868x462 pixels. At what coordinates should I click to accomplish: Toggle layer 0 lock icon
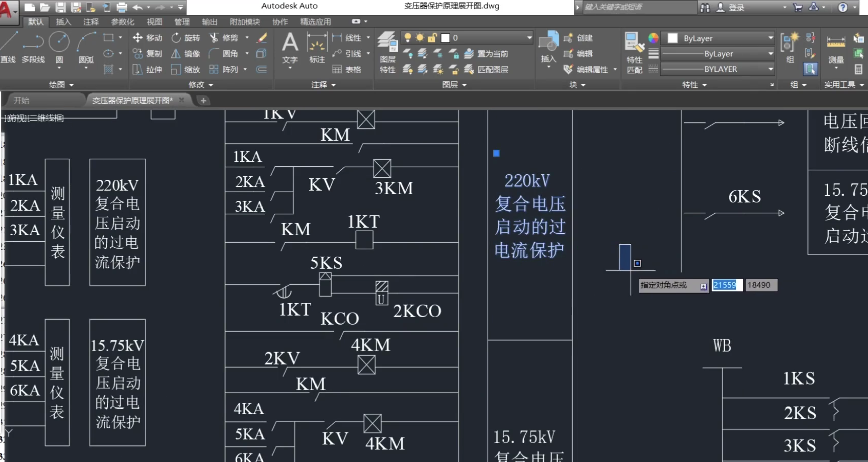click(432, 38)
